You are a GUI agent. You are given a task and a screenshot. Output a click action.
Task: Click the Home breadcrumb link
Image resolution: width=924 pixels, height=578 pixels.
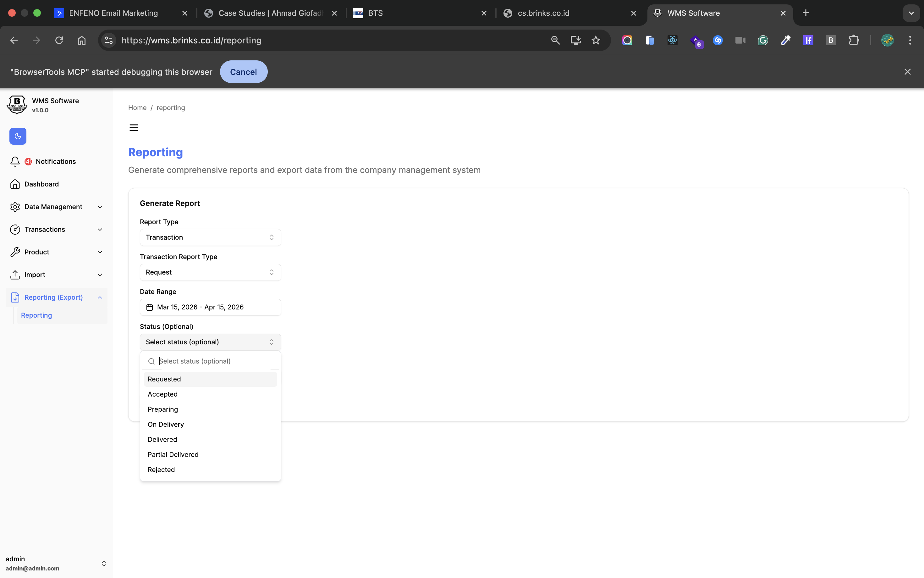137,108
